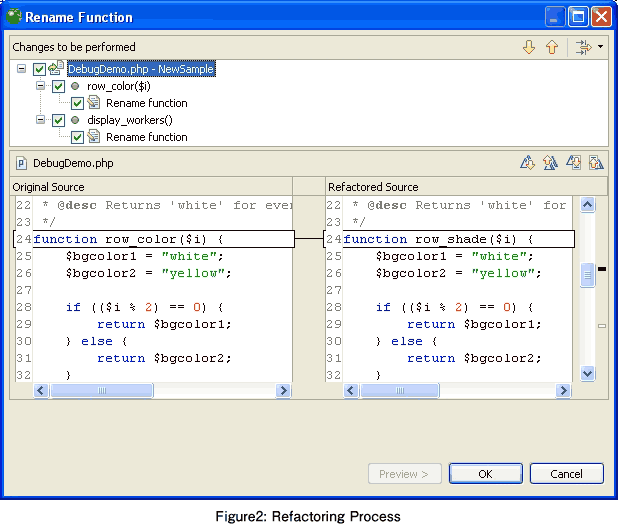Click the PHP file icon beside DebugDemo.php header
Screen dimensions: 618x528
(21, 163)
